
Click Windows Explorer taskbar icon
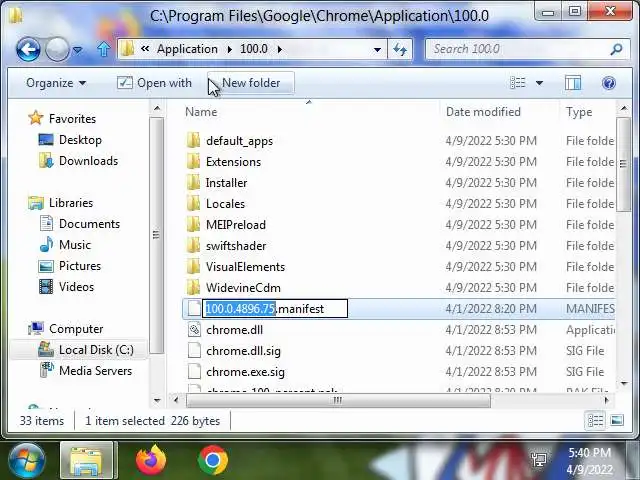[87, 460]
